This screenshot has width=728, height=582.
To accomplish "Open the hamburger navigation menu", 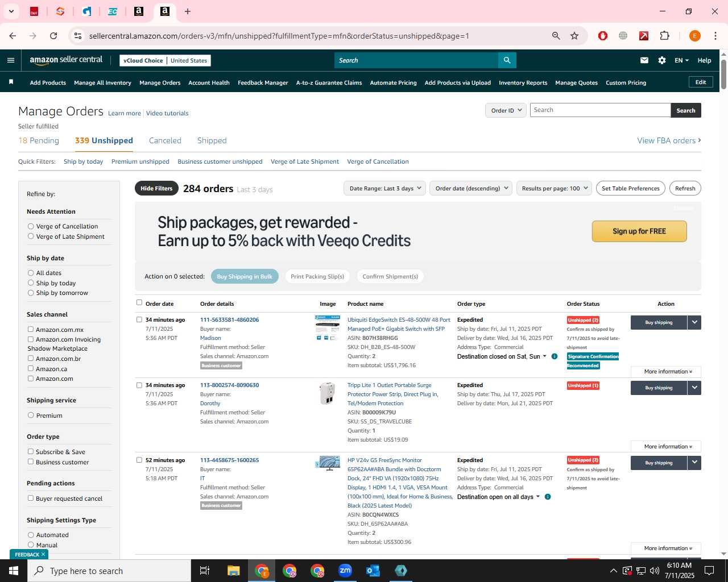I will (x=11, y=60).
